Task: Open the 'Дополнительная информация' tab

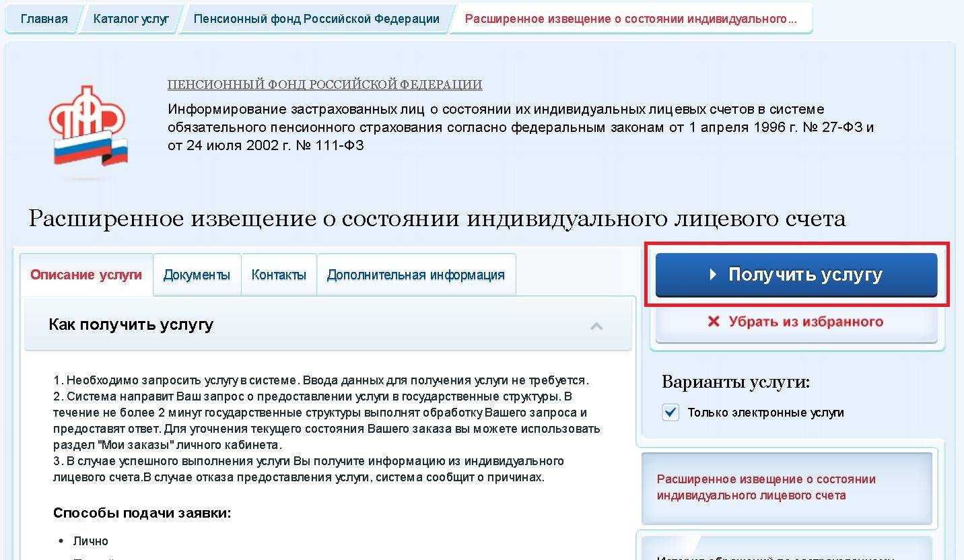Action: pos(415,275)
